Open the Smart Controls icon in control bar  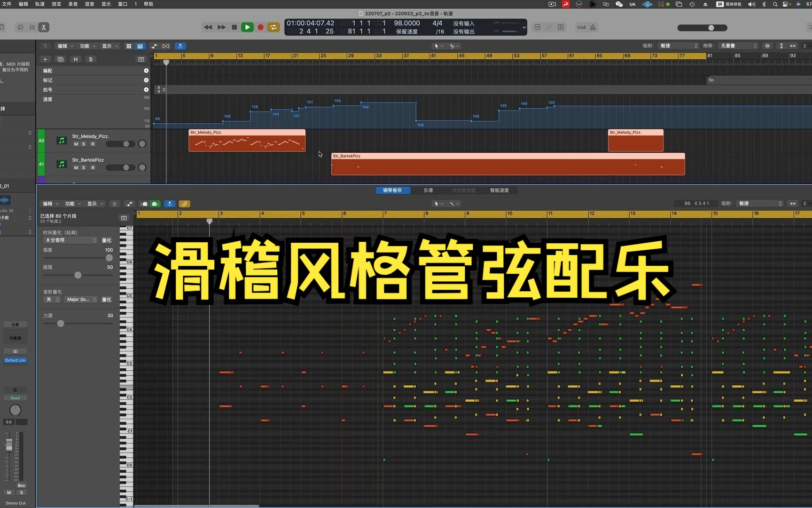pyautogui.click(x=20, y=27)
